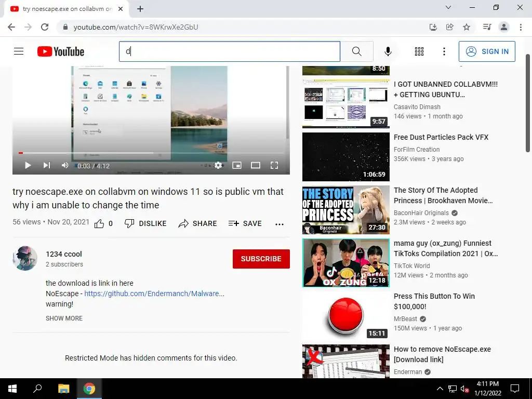
Task: Open Windows notification center
Action: 515,389
